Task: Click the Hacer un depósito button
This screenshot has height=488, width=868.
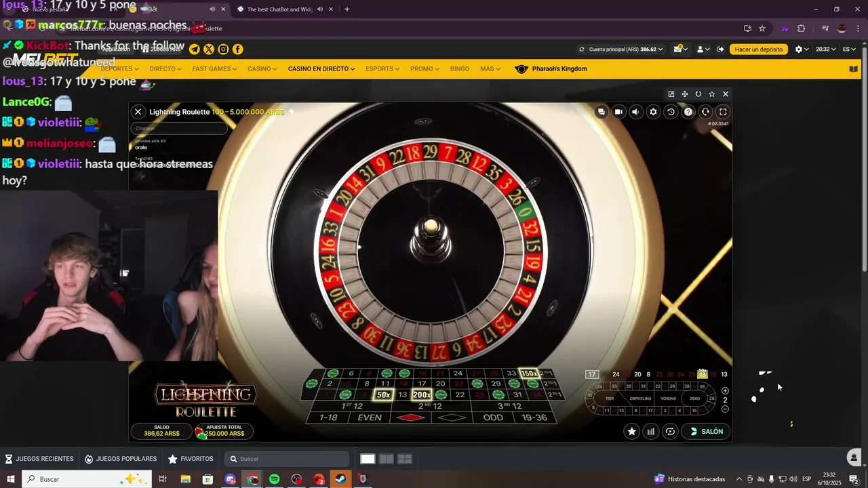Action: 758,49
